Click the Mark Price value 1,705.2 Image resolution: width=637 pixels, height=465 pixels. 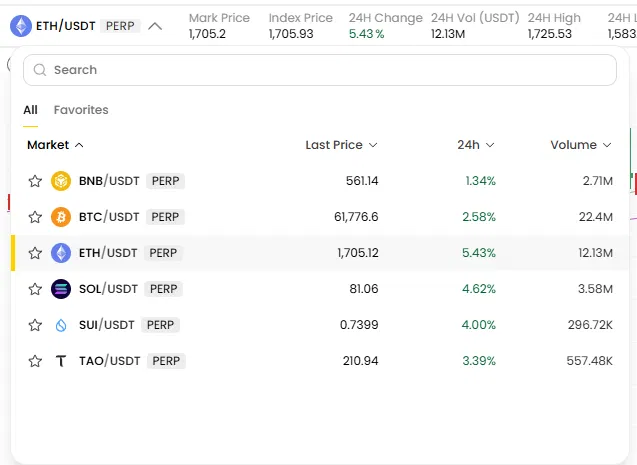click(207, 34)
